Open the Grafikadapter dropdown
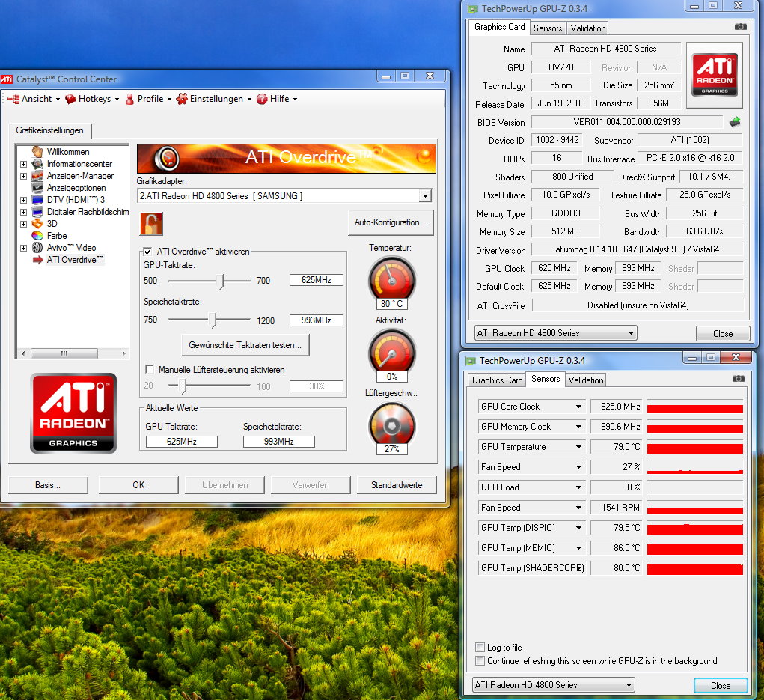The image size is (764, 700). pyautogui.click(x=425, y=196)
